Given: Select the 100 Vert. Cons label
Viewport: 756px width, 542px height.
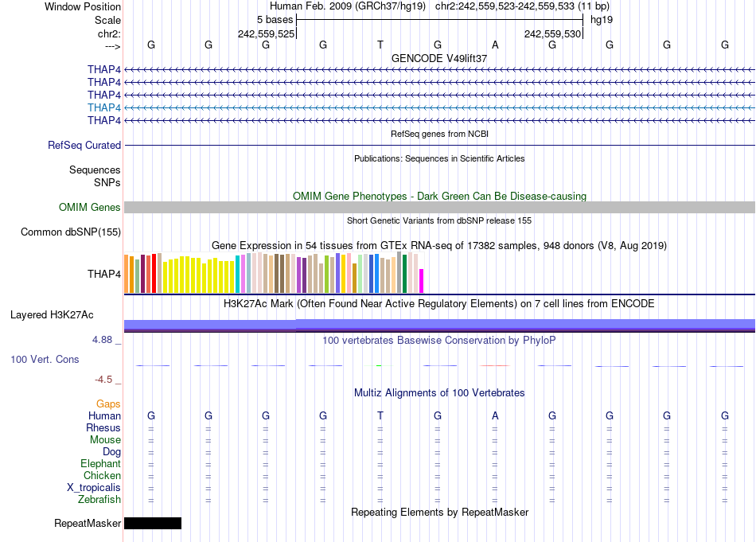Looking at the screenshot, I should [x=45, y=359].
